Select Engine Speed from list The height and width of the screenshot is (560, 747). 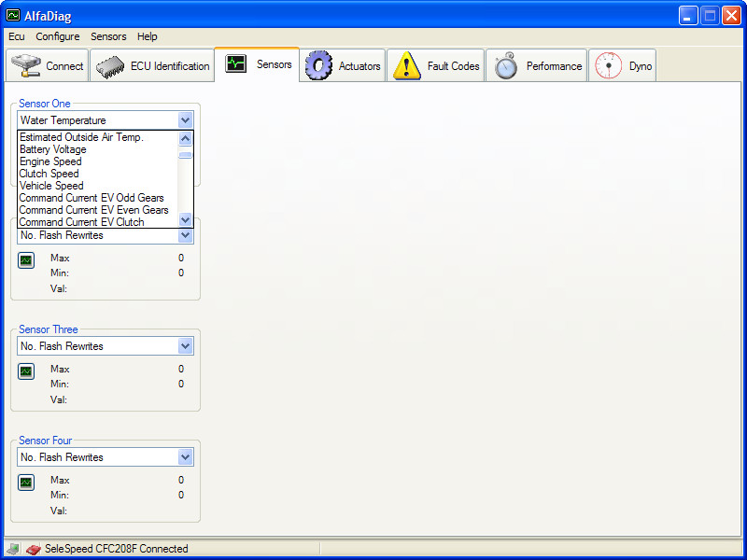pos(98,161)
